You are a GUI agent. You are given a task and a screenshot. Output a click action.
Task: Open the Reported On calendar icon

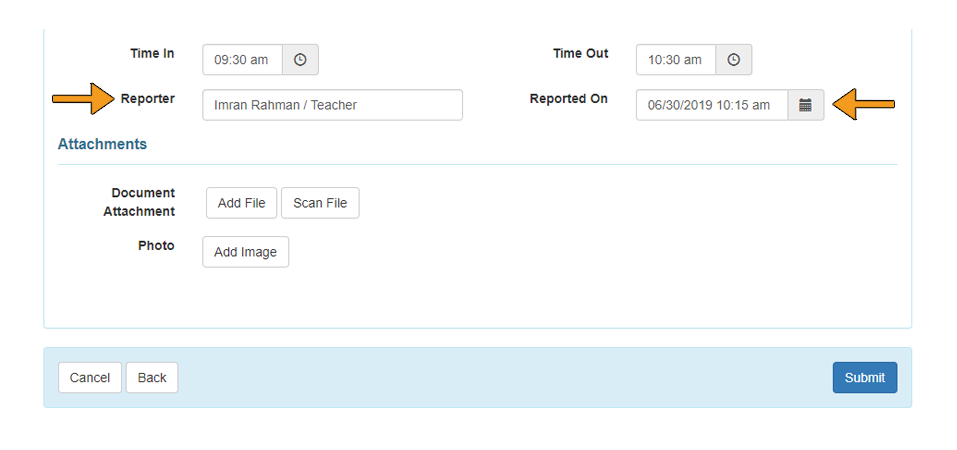coord(806,105)
